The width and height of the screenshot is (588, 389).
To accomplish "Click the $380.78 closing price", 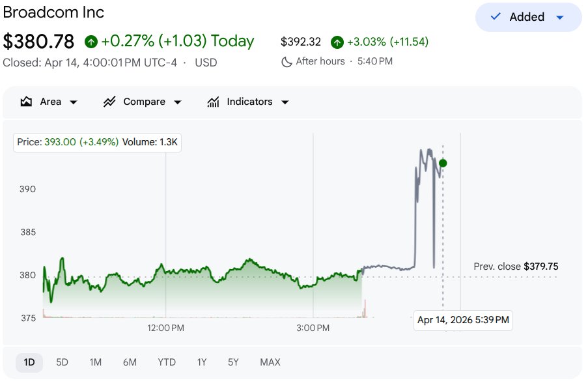I will [x=38, y=41].
